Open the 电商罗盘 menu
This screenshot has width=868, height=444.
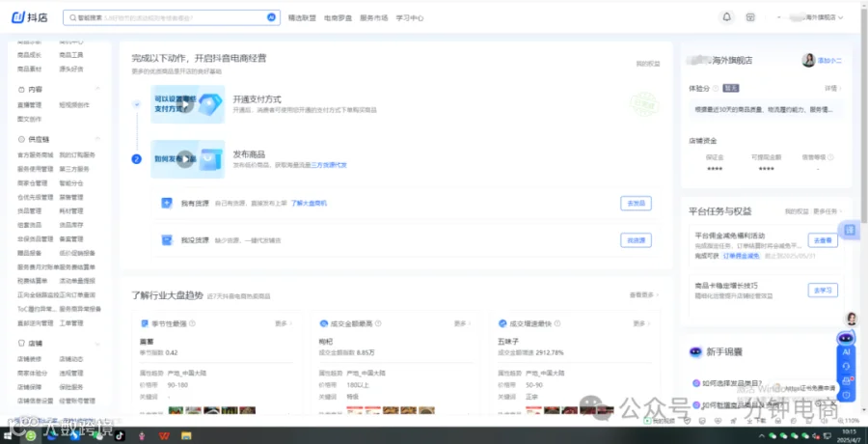click(338, 17)
